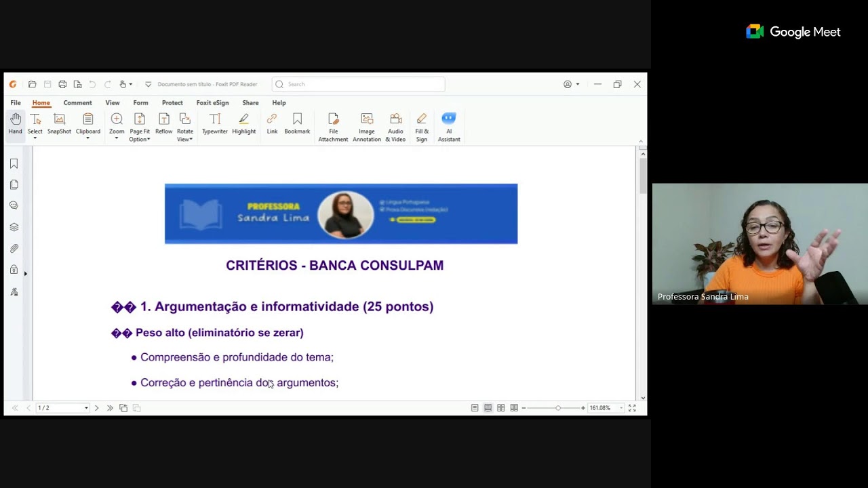Select the Hand tool
Screen dimensions: 868x488
[15, 124]
